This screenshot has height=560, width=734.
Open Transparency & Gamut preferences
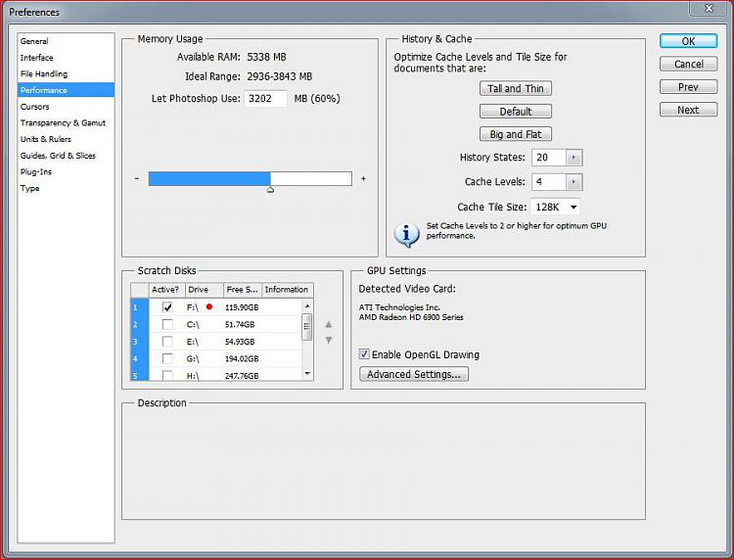[63, 123]
